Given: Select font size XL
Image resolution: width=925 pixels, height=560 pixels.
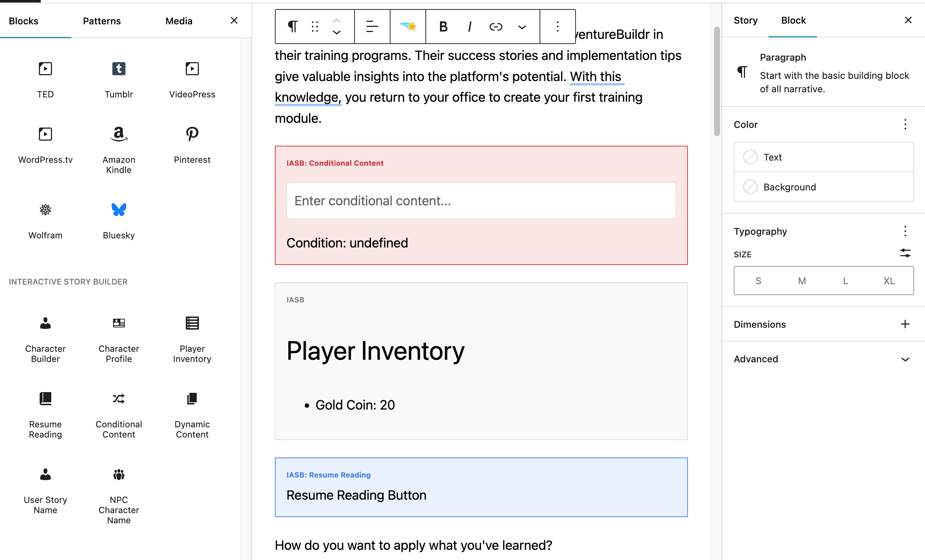Looking at the screenshot, I should tap(889, 281).
